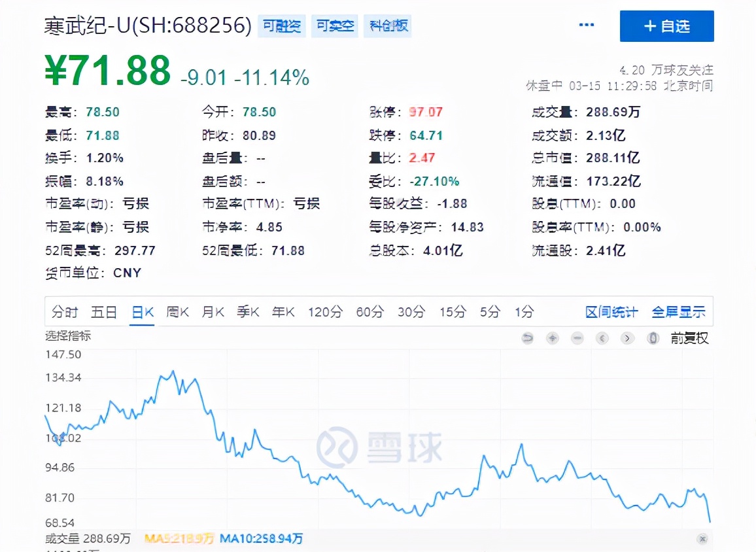Image resolution: width=756 pixels, height=552 pixels.
Task: Click the chart zoom-in plus icon
Action: click(553, 338)
